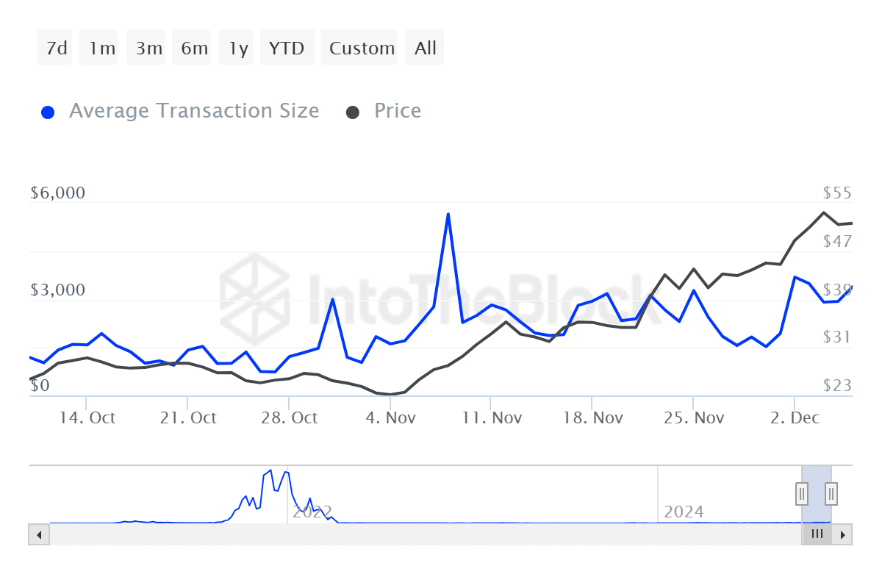Screen dimensions: 882x588
Task: Click the scrollbar right arrow
Action: coord(843,534)
